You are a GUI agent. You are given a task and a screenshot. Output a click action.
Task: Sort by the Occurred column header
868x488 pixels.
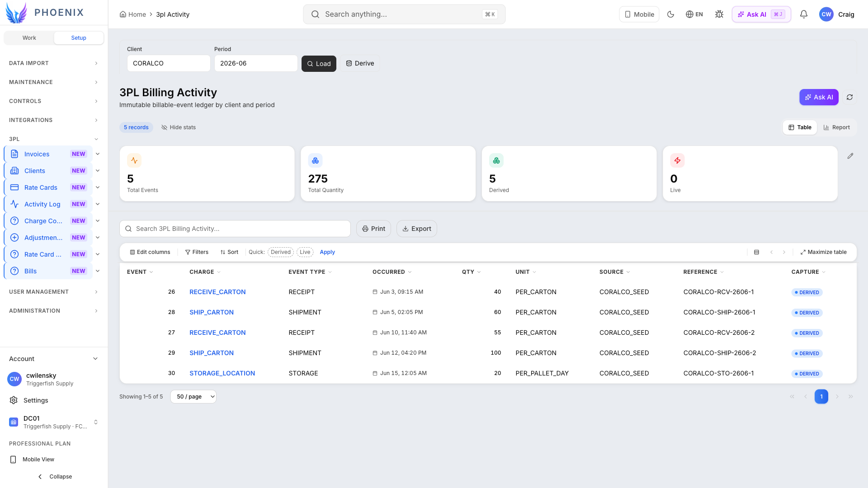pyautogui.click(x=392, y=272)
